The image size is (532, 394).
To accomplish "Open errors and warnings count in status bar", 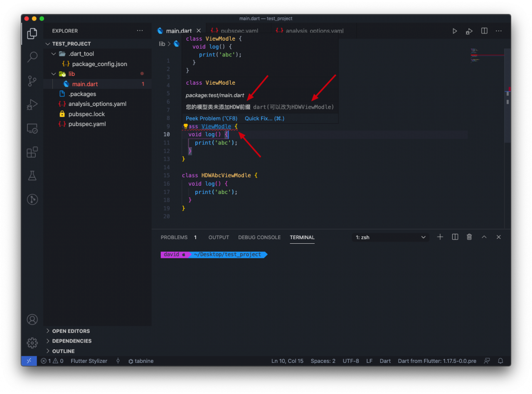I will pyautogui.click(x=52, y=361).
